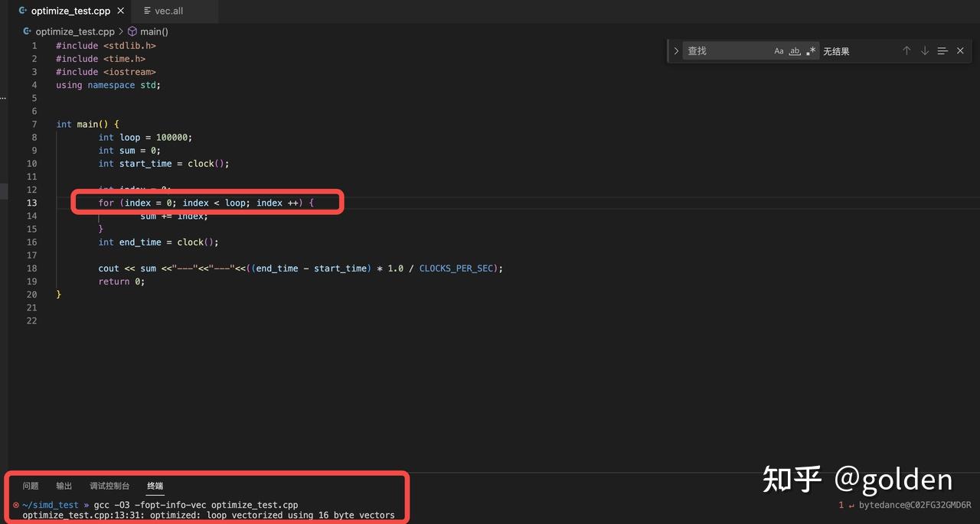Select the 终端 panel tab

pos(155,486)
